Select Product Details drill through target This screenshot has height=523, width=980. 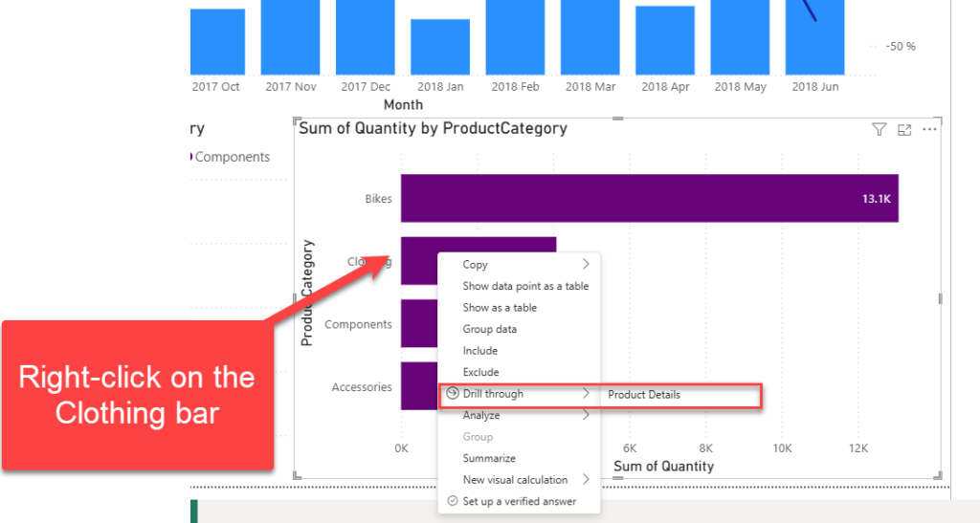tap(644, 394)
